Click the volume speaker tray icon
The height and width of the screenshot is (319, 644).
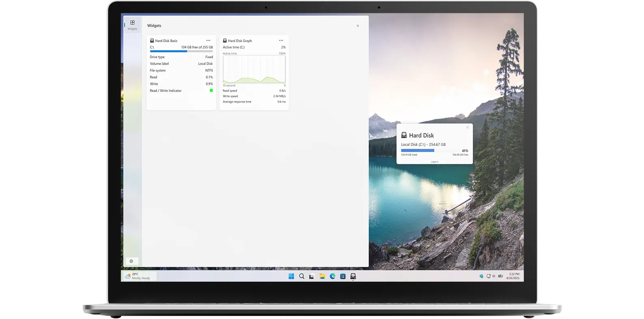[x=494, y=276]
